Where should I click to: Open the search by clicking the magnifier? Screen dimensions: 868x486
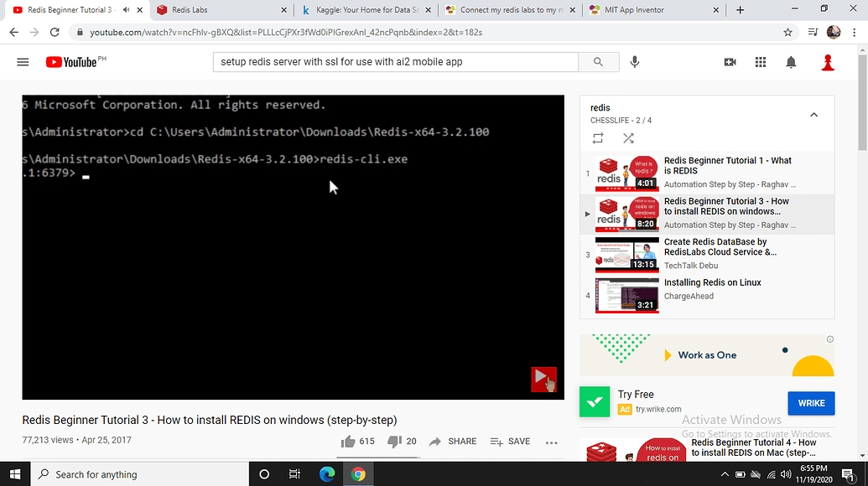click(598, 61)
